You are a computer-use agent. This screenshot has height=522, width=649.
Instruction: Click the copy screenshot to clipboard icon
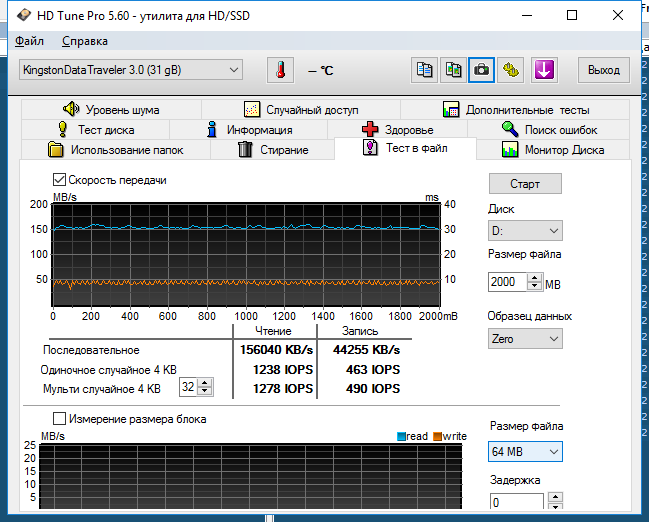click(453, 70)
